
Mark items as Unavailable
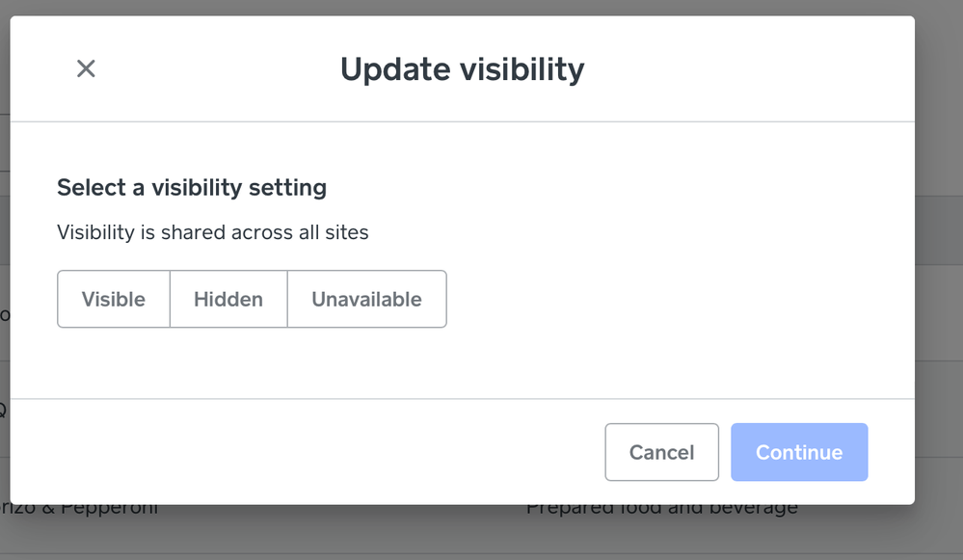coord(366,299)
